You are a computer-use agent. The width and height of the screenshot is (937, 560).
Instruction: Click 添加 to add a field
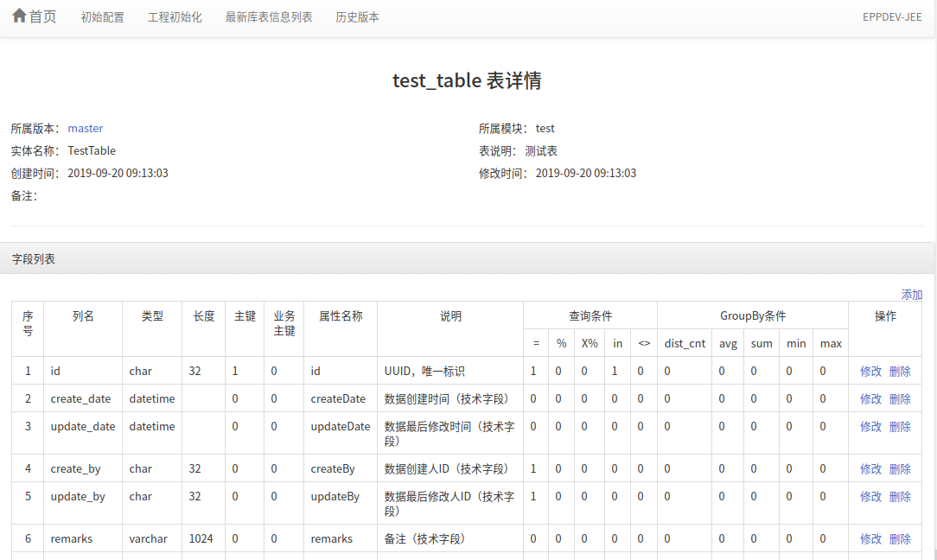click(912, 295)
